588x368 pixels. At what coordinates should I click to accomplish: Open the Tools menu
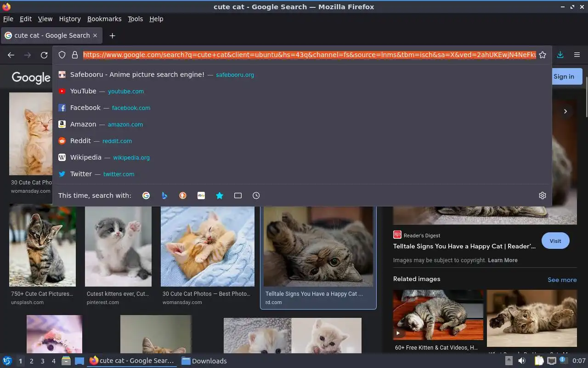(136, 19)
